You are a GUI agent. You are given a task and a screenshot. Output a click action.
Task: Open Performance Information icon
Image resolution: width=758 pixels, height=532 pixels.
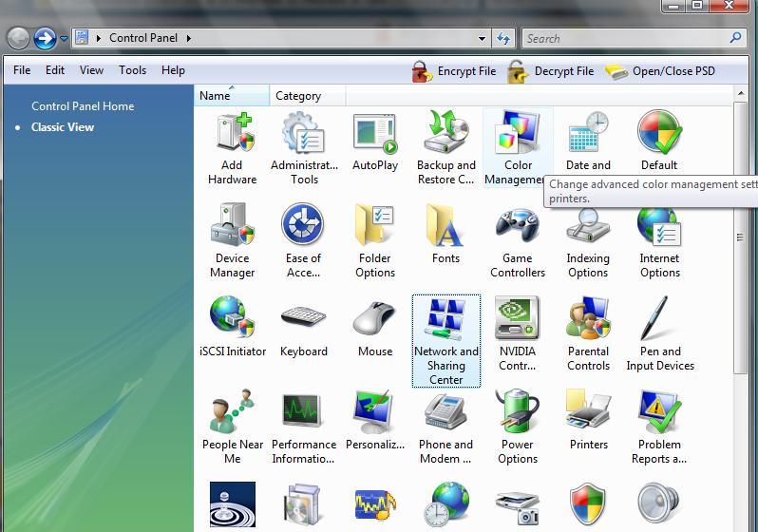pos(304,427)
